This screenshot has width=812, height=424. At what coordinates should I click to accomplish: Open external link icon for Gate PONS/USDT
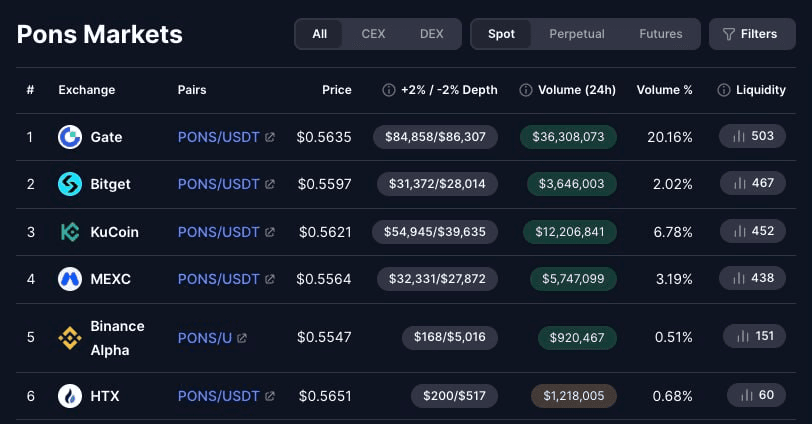point(270,137)
